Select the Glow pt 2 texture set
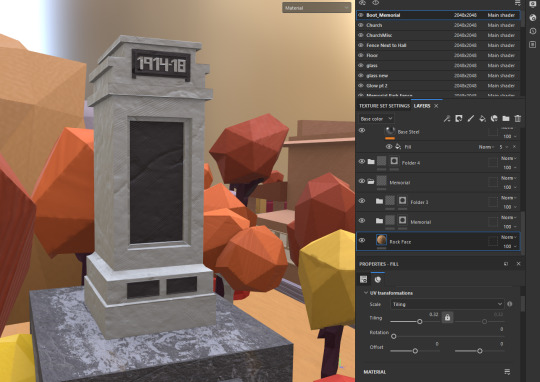Screen dimensions: 540x382 coord(438,85)
